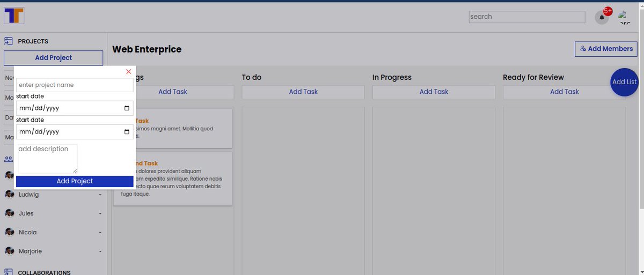
Task: Open the user profile picture
Action: [x=624, y=17]
